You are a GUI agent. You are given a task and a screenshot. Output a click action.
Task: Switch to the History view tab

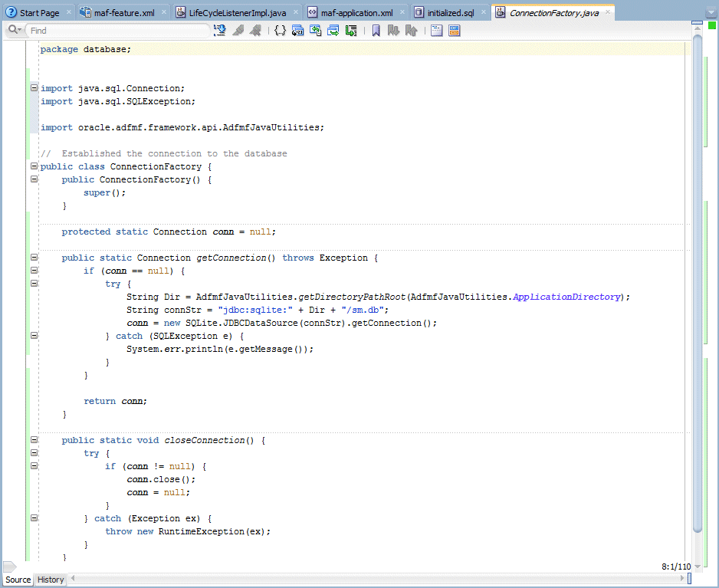pos(51,580)
